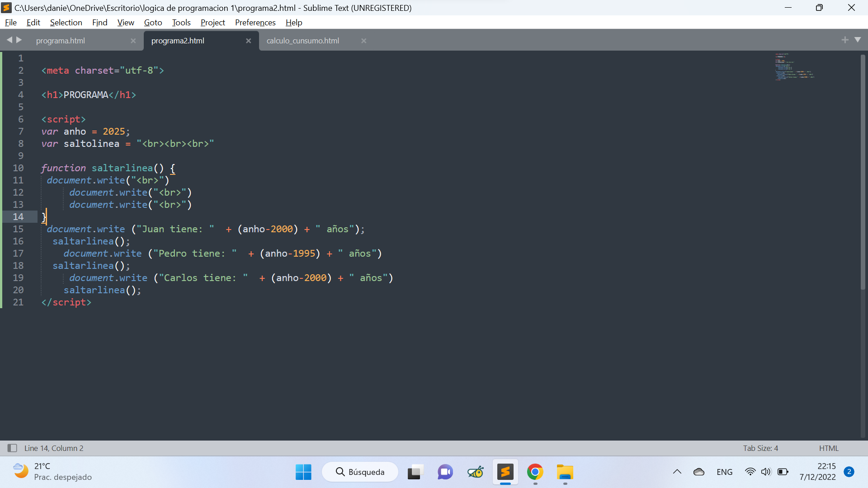
Task: Close the calculo_cunsumo.html tab
Action: tap(363, 41)
